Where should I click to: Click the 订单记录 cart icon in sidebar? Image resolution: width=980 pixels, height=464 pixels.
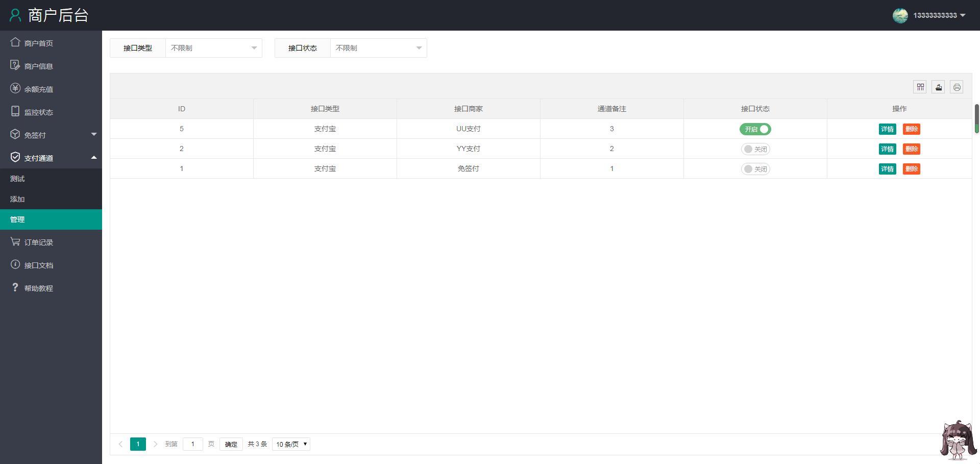click(x=15, y=241)
